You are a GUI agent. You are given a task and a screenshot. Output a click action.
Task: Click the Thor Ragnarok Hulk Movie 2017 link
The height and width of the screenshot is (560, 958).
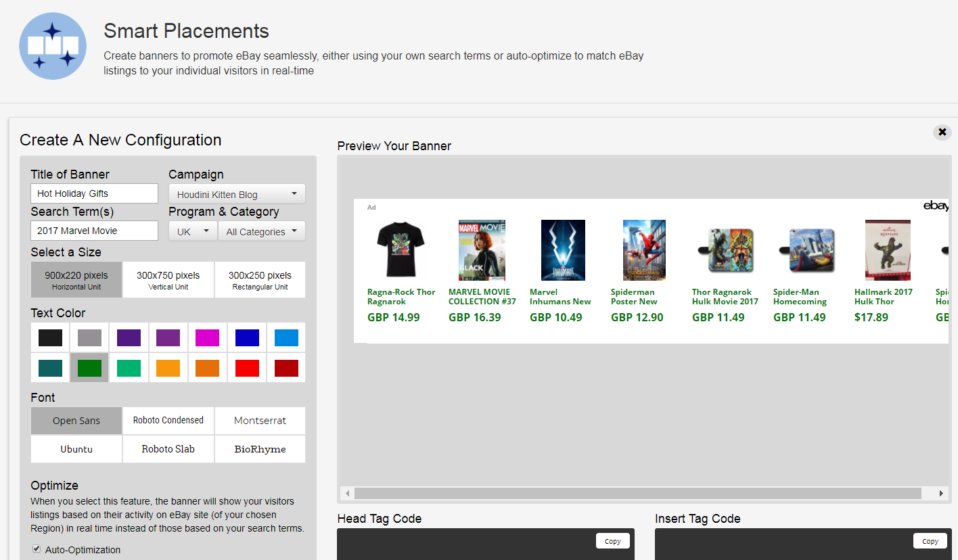click(725, 297)
